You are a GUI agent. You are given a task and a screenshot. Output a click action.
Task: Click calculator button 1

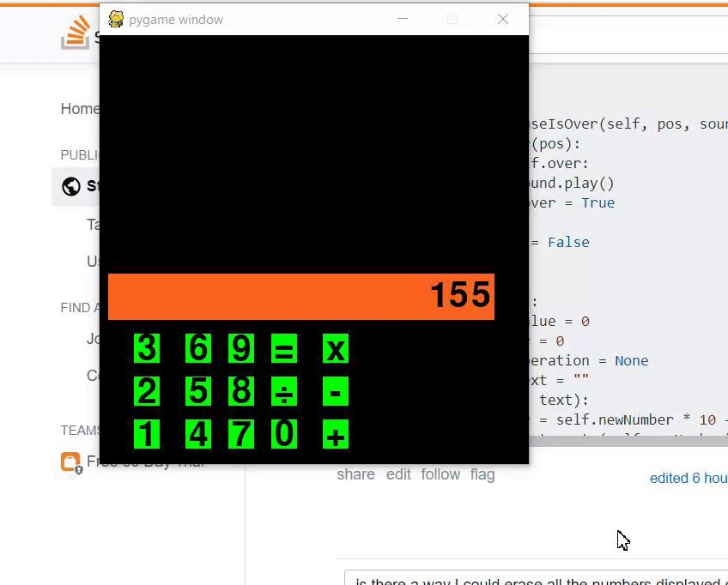[147, 434]
